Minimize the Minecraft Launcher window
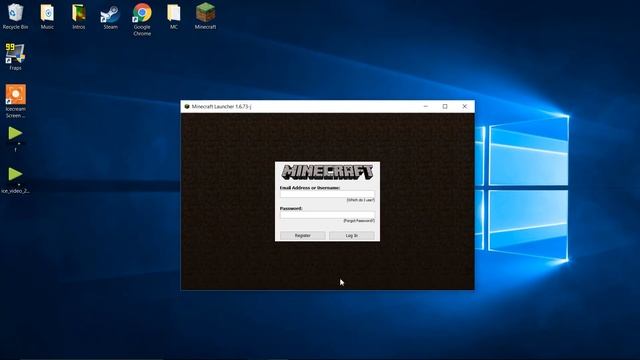This screenshot has width=640, height=360. (x=426, y=106)
